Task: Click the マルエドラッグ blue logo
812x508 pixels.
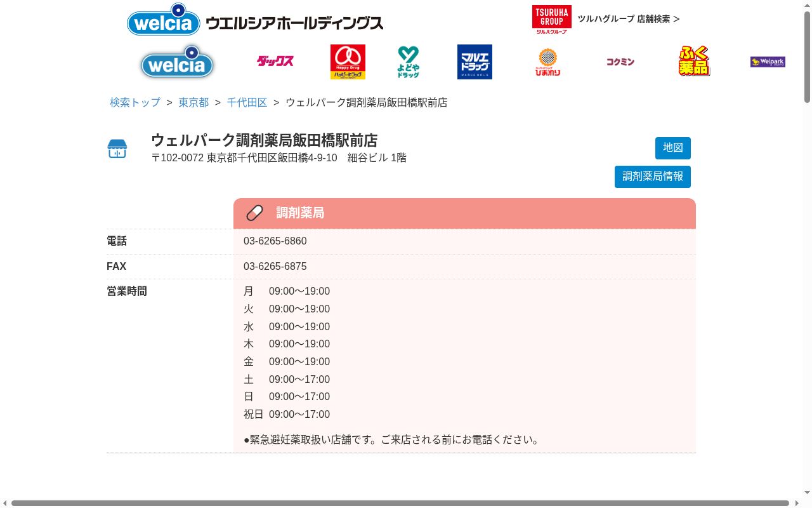Action: (x=475, y=62)
